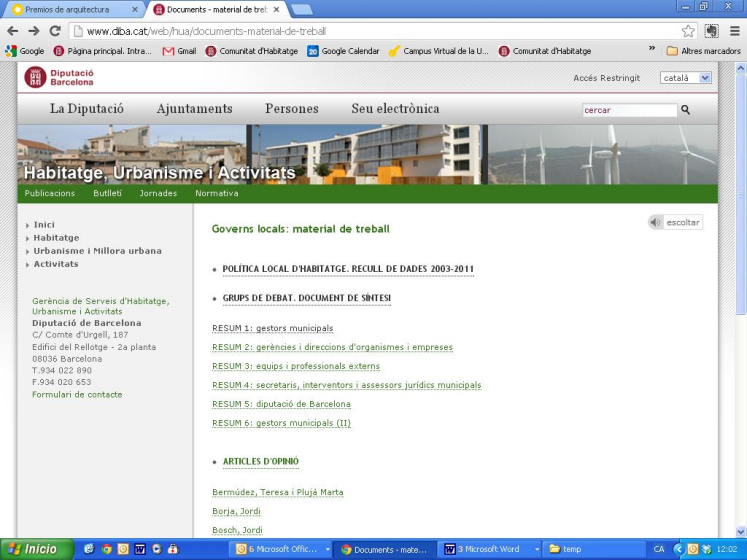Show hidden tray icons arrow

click(678, 549)
